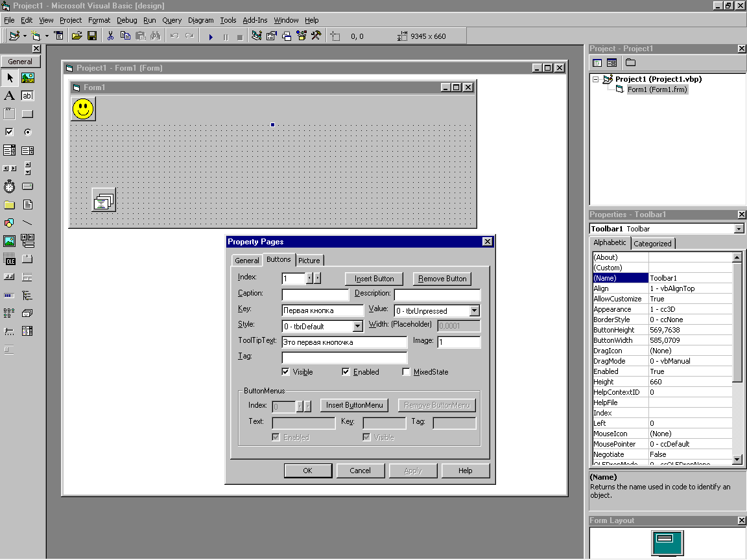Image resolution: width=747 pixels, height=560 pixels.
Task: Select the TreeView control in toolbox
Action: coord(28,296)
